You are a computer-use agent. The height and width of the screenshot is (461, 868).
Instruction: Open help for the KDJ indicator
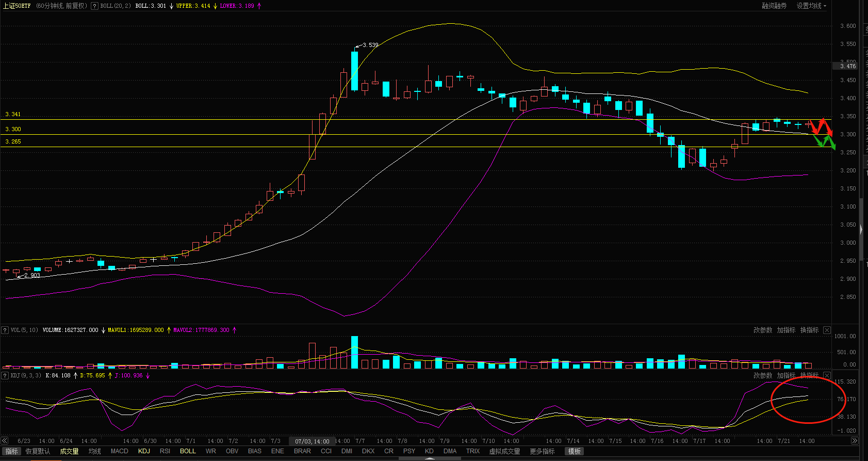pyautogui.click(x=5, y=376)
